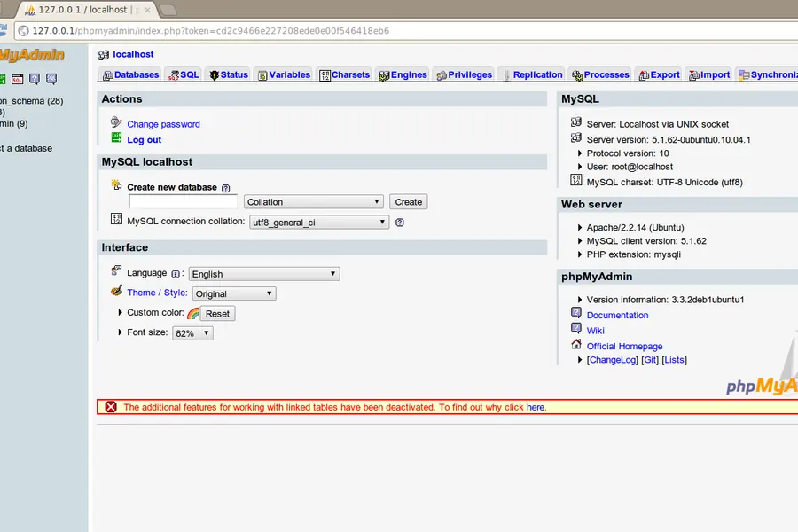Open SQL documentation icon in sidebar
Viewport: 798px width, 532px height.
(51, 79)
